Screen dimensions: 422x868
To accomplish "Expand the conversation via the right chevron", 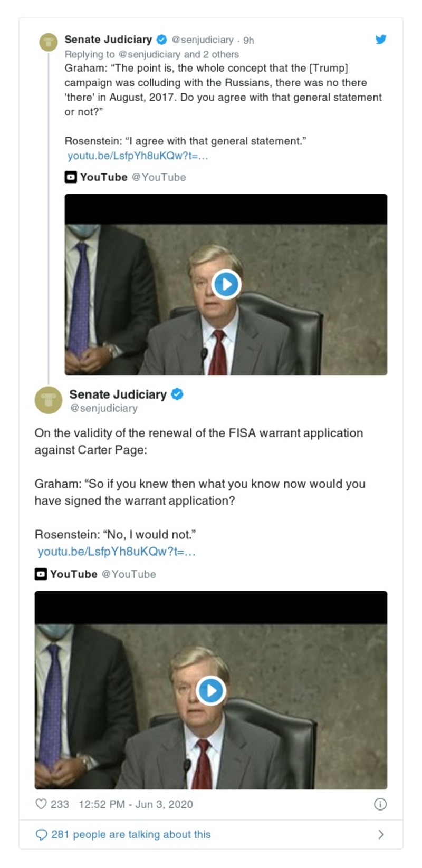I will pos(382,834).
